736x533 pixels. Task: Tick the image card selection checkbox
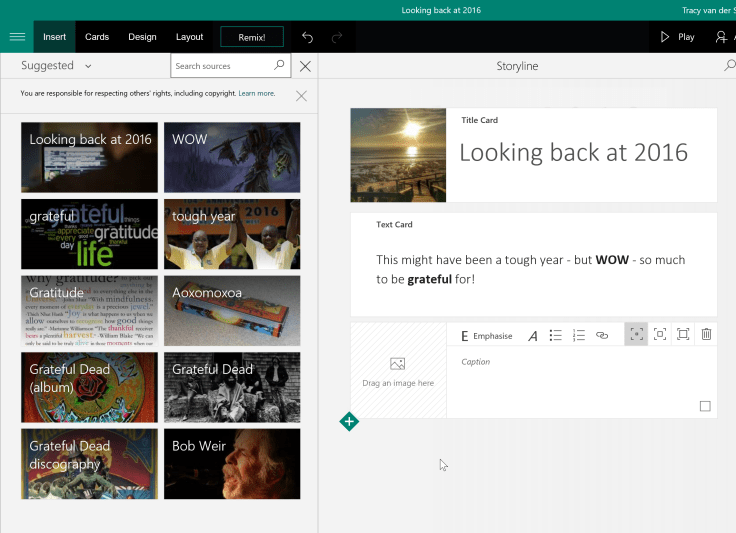coord(705,406)
